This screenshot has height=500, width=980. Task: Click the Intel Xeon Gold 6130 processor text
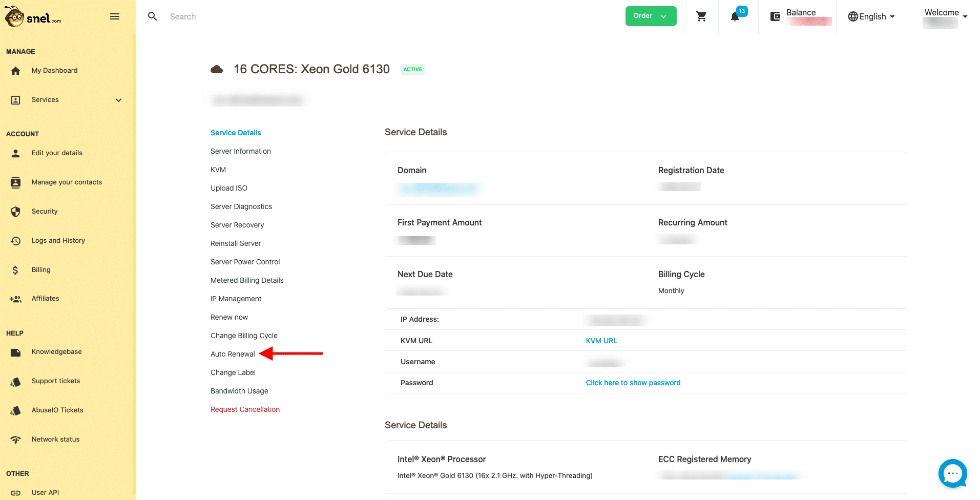[x=495, y=475]
